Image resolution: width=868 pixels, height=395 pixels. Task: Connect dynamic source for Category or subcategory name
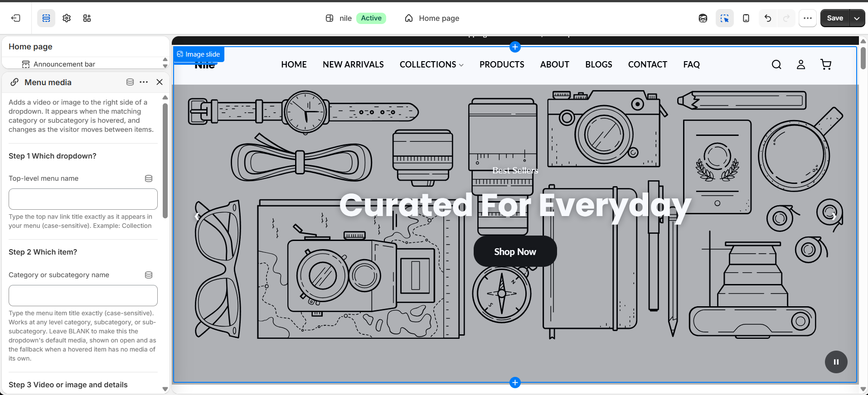tap(149, 275)
